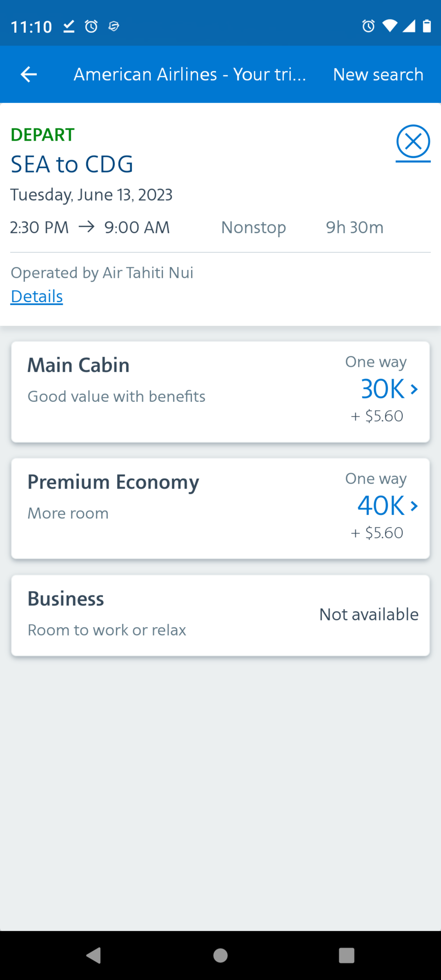Screen dimensions: 441x980
Task: Tap the 9h 30m duration text
Action: (355, 227)
